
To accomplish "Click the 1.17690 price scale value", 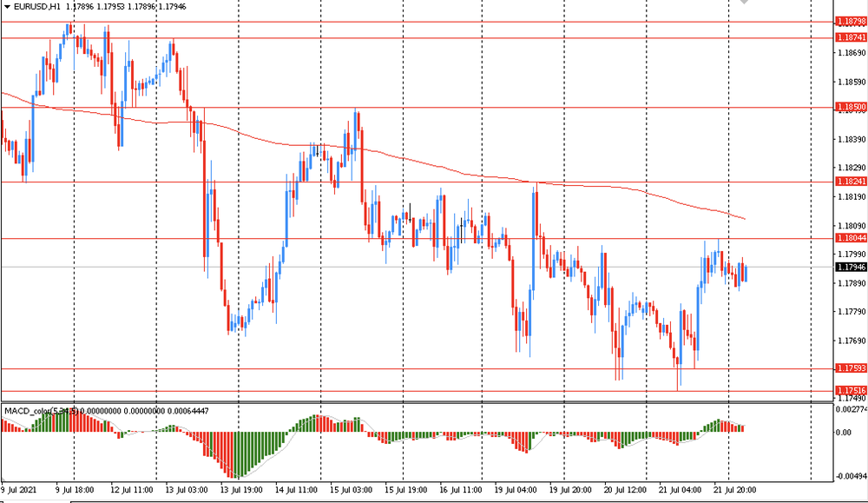I will tap(852, 341).
